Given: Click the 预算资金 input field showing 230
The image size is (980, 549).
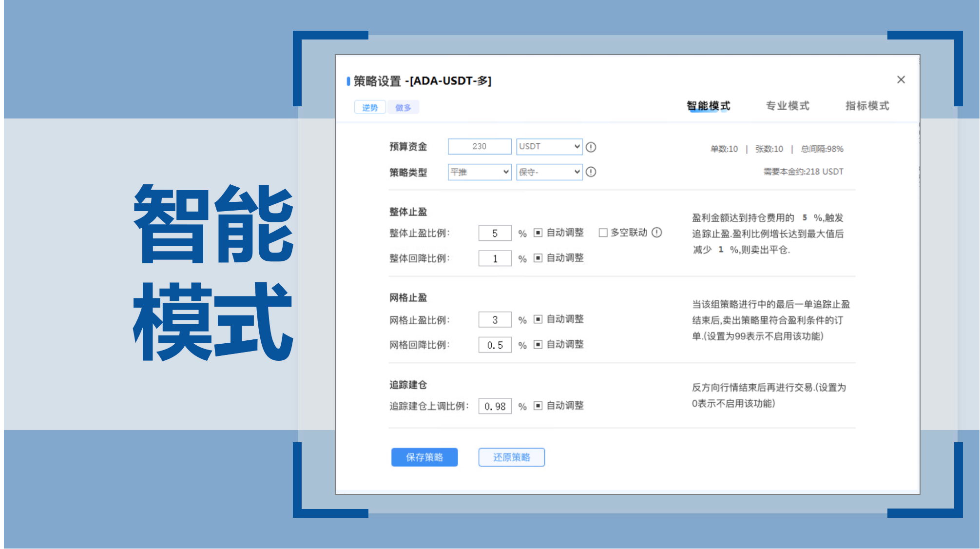Looking at the screenshot, I should point(480,146).
